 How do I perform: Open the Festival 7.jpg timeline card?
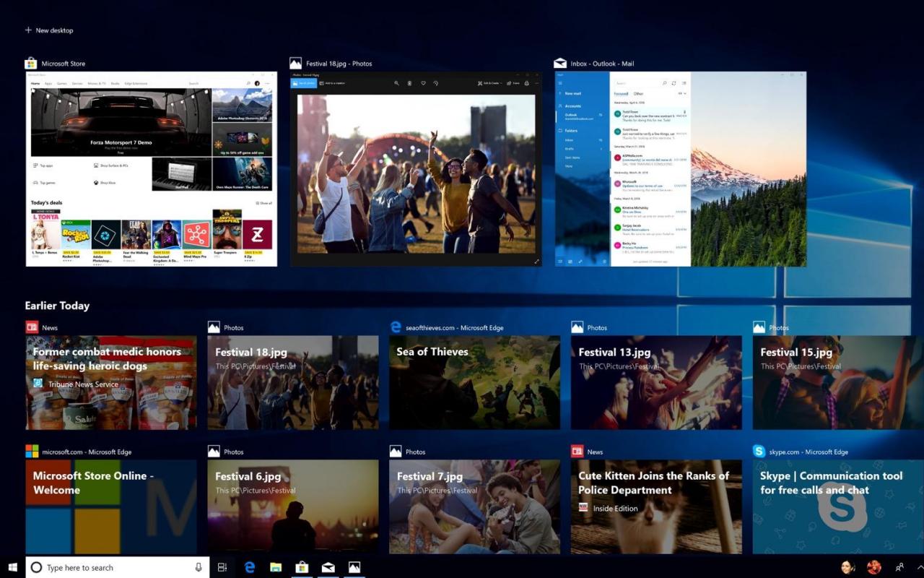pyautogui.click(x=475, y=506)
